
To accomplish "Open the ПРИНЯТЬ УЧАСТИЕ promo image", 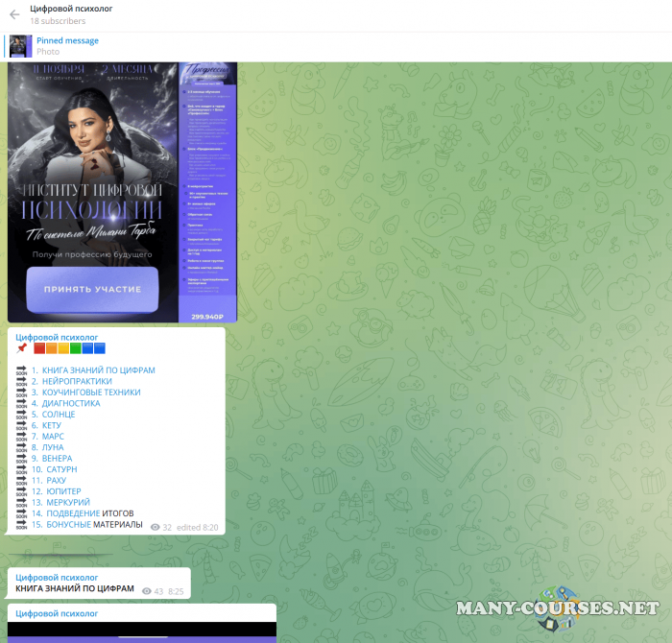I will click(x=91, y=289).
